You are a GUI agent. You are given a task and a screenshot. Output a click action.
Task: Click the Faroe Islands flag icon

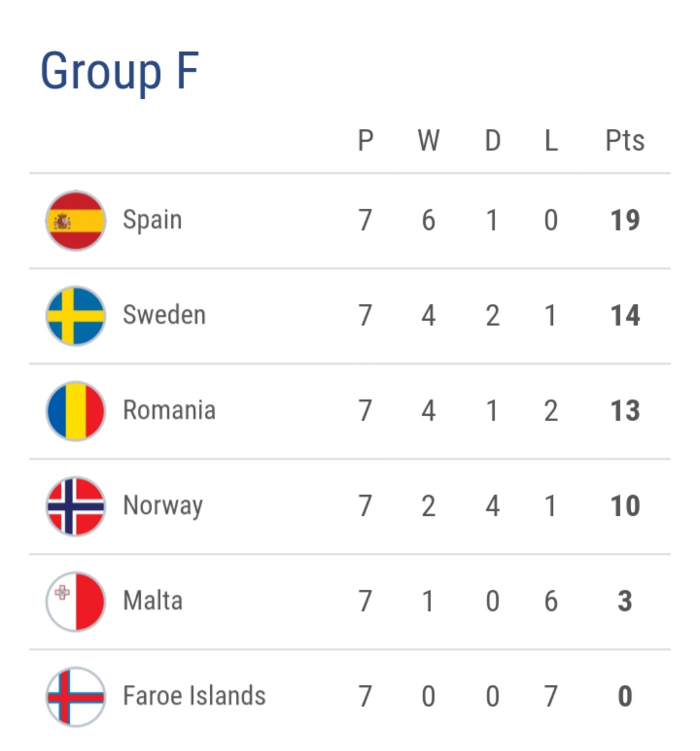click(75, 697)
